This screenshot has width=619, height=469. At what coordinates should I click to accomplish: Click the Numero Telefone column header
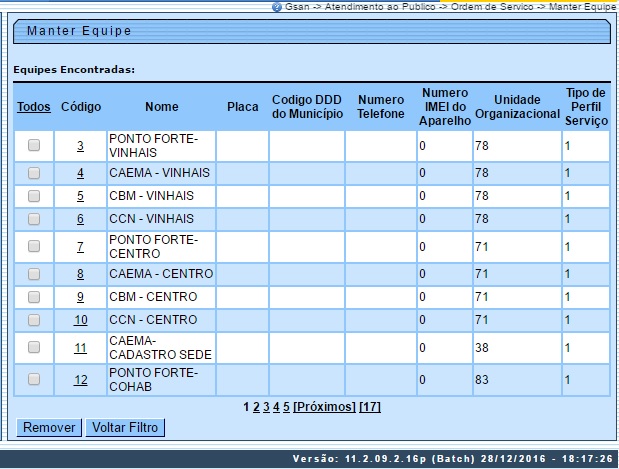click(381, 107)
